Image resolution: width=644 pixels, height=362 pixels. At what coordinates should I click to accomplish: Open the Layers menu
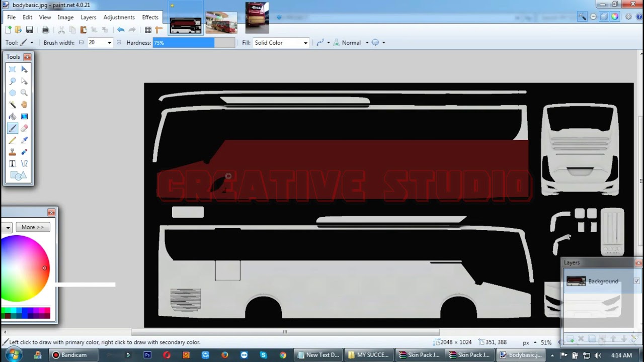coord(89,17)
